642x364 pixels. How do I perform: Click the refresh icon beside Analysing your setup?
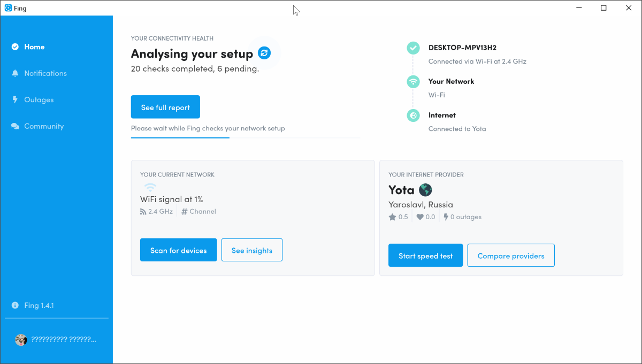tap(264, 53)
